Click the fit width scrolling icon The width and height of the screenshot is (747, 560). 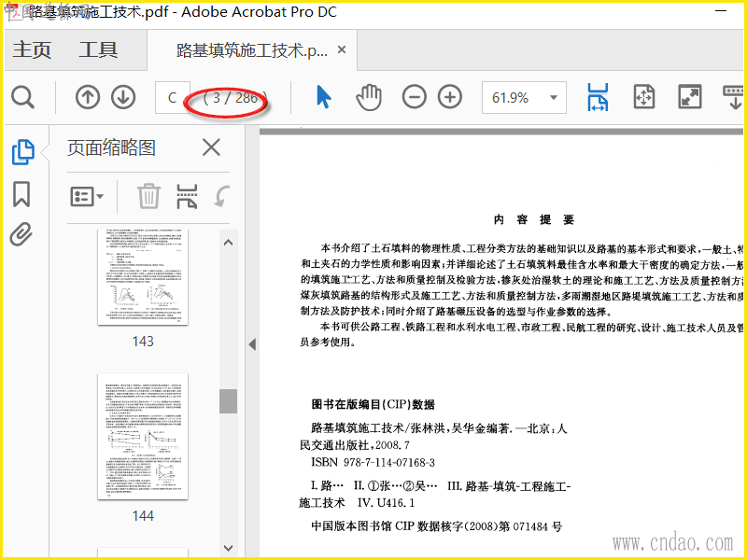598,97
